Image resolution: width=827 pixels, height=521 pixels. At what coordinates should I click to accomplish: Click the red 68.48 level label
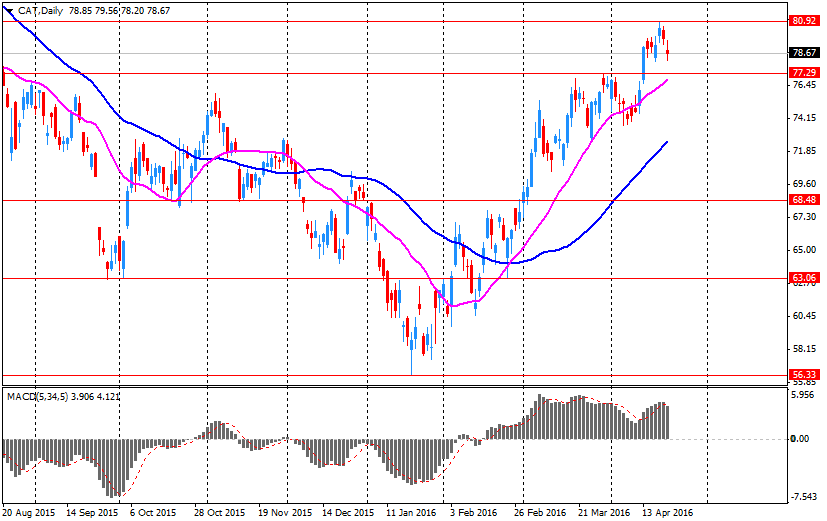pyautogui.click(x=804, y=200)
